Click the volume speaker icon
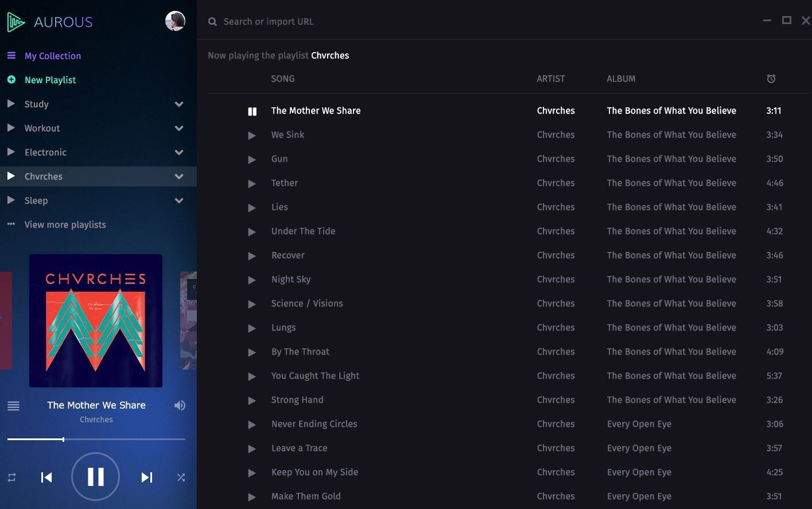Image resolution: width=812 pixels, height=509 pixels. pos(180,406)
